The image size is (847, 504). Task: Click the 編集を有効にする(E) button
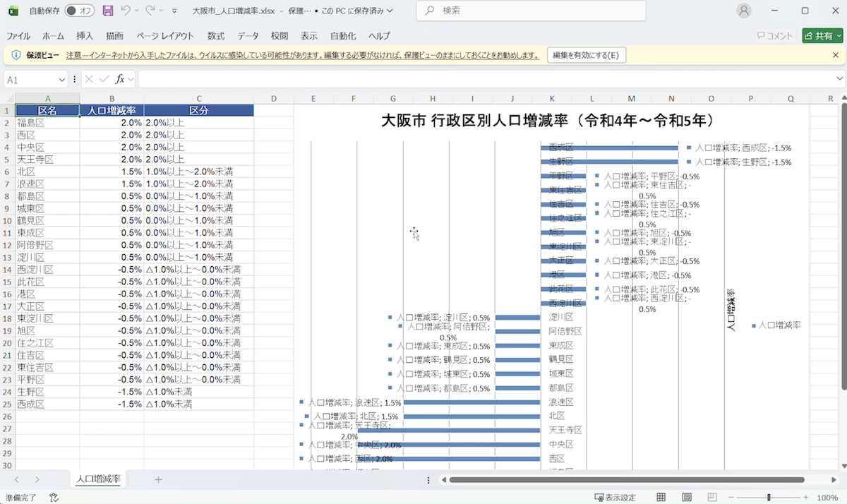coord(586,55)
